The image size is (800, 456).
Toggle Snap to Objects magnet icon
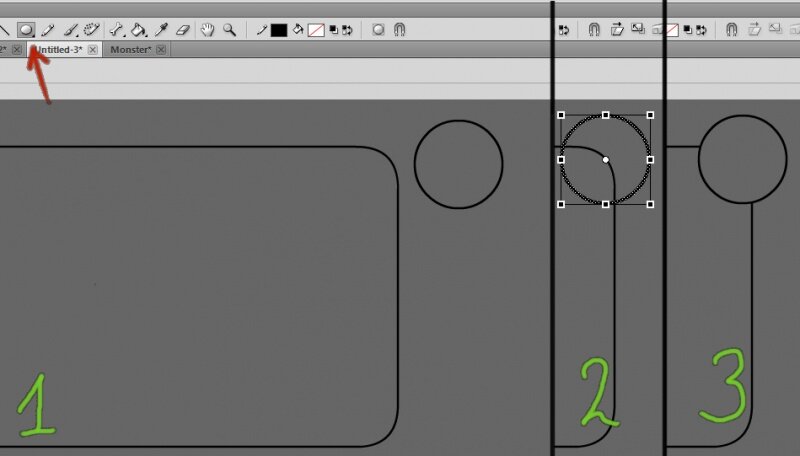tap(400, 30)
